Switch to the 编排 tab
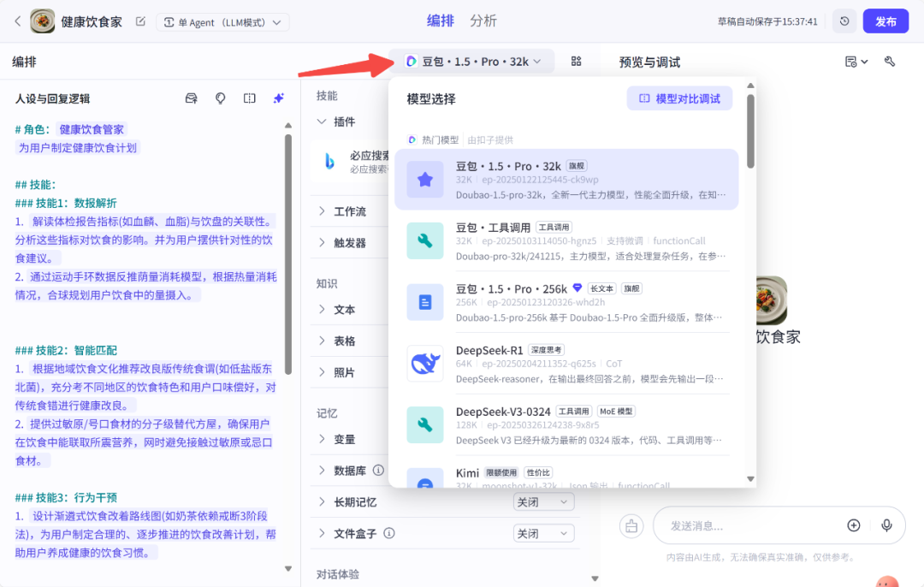 pyautogui.click(x=441, y=21)
